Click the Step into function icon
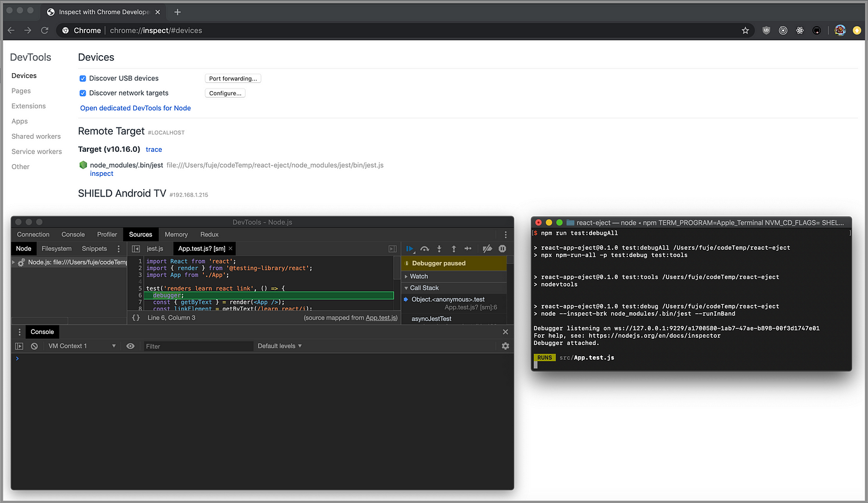This screenshot has width=868, height=503. (440, 249)
